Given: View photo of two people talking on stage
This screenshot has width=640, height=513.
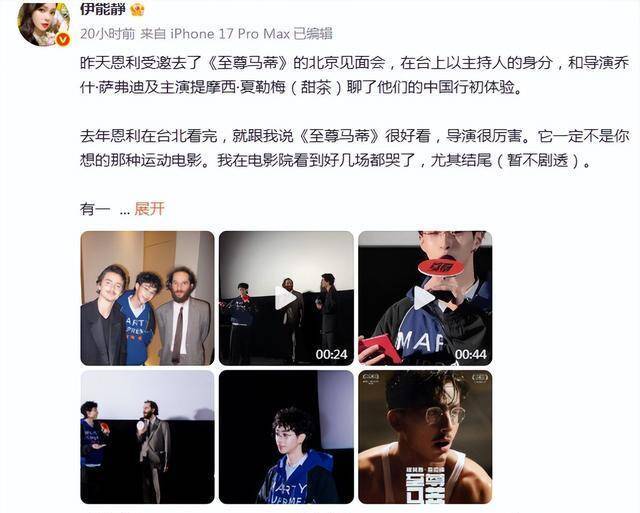Looking at the screenshot, I should (x=147, y=437).
